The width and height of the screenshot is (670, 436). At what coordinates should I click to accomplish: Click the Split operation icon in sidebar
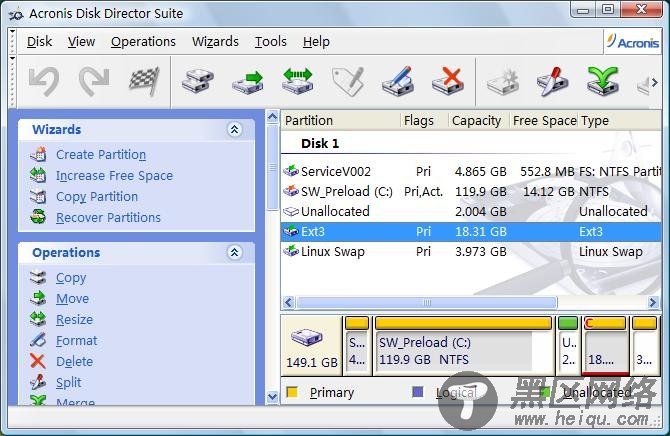38,382
